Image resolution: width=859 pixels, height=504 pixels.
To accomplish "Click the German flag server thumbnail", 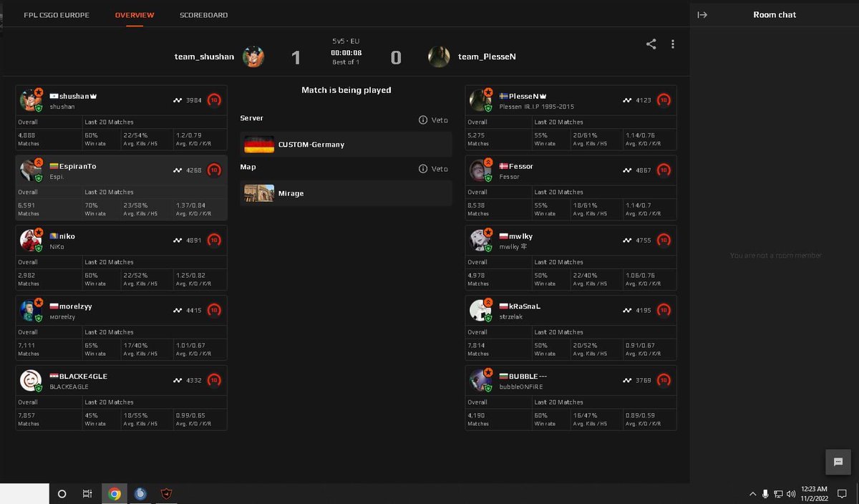I will pyautogui.click(x=259, y=145).
